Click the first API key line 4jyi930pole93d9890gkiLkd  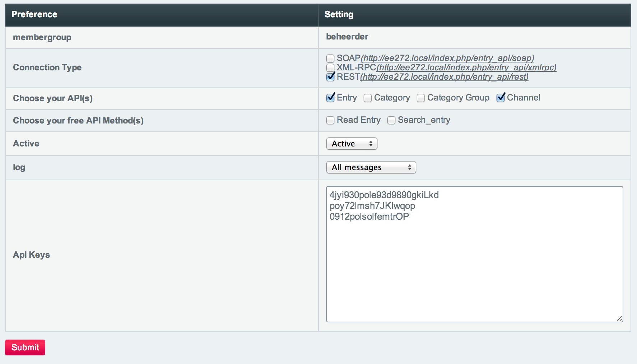(384, 195)
